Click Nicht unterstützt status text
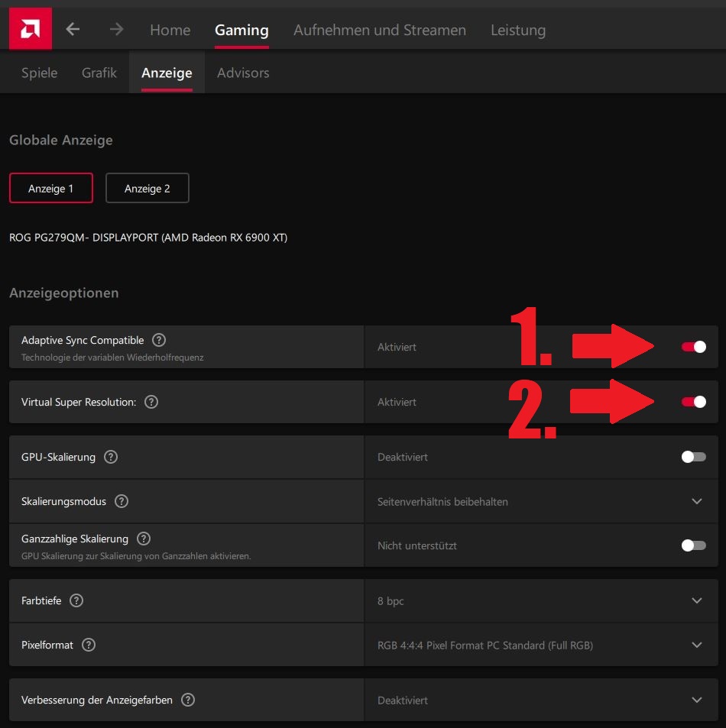This screenshot has width=726, height=728. (416, 546)
